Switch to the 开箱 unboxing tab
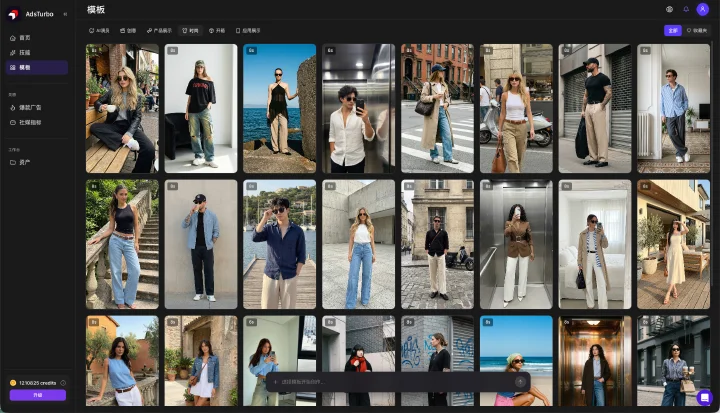The image size is (720, 413). 217,31
